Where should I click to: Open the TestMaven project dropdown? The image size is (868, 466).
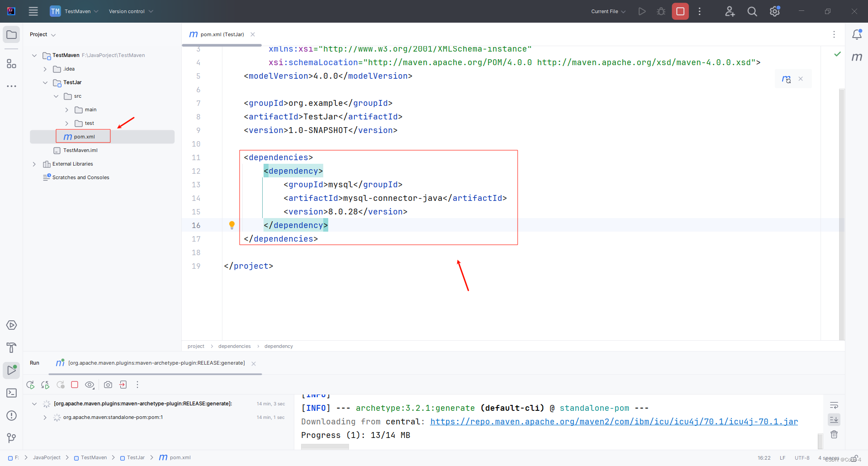74,11
